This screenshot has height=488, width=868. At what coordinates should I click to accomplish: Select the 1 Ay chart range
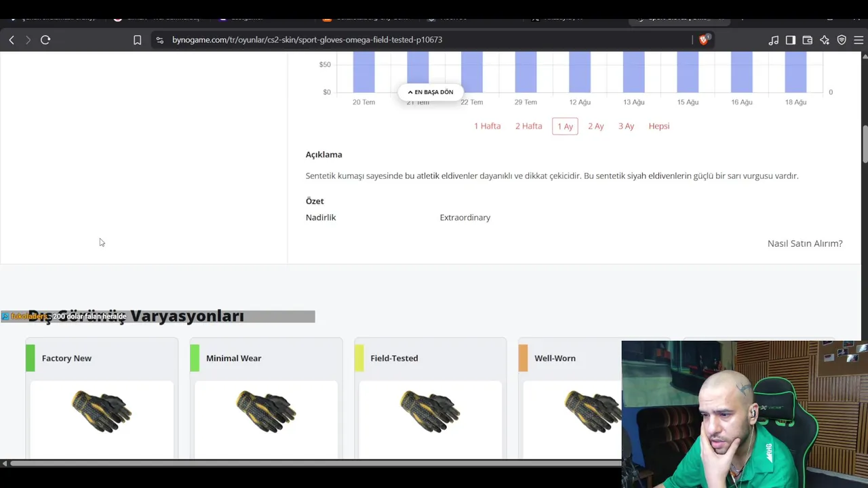pos(565,126)
